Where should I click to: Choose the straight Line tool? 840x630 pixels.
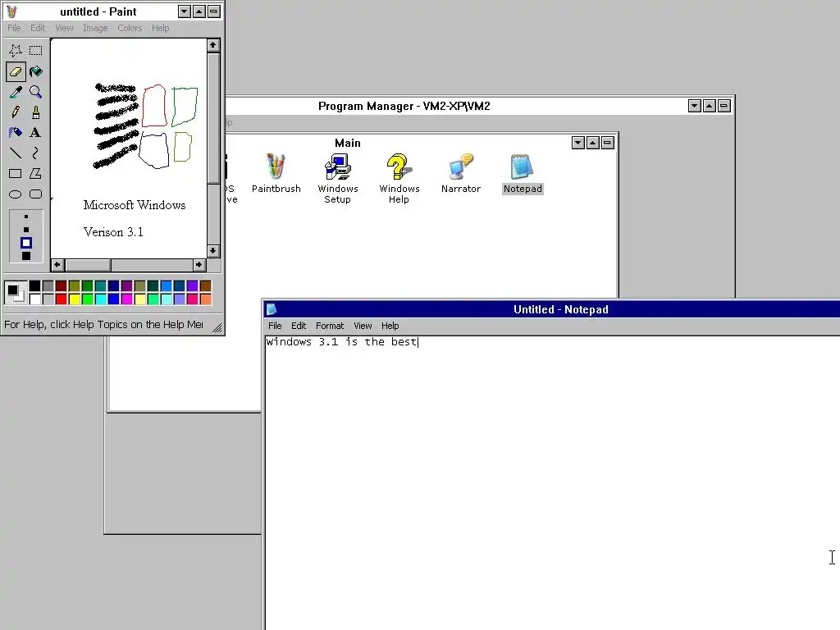[16, 153]
